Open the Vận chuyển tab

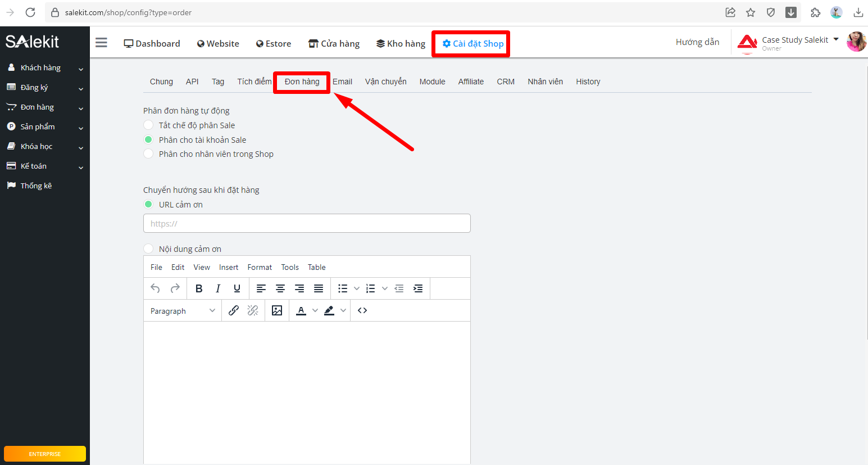(386, 82)
